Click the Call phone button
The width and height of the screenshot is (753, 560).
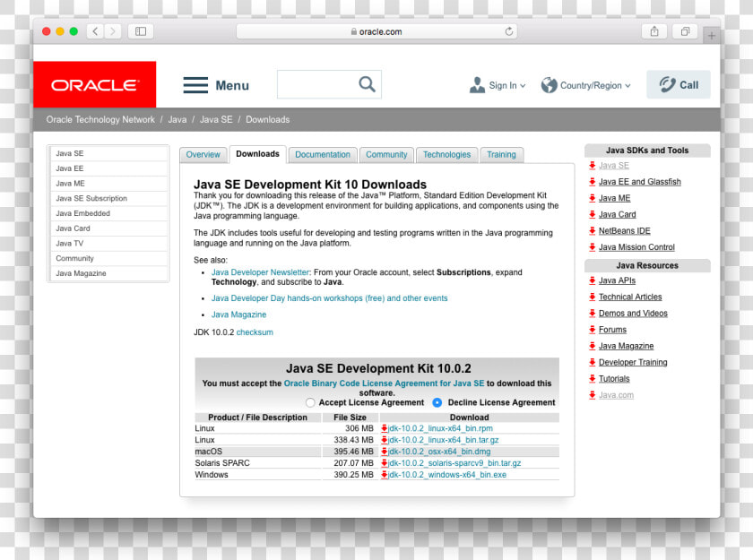[x=678, y=84]
